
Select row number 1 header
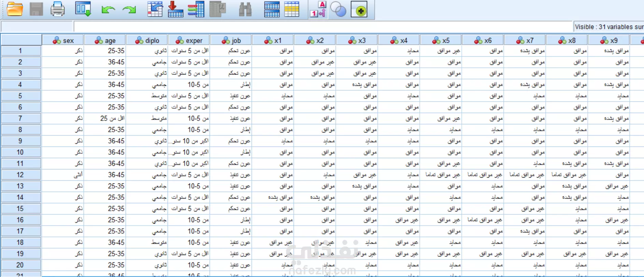20,51
